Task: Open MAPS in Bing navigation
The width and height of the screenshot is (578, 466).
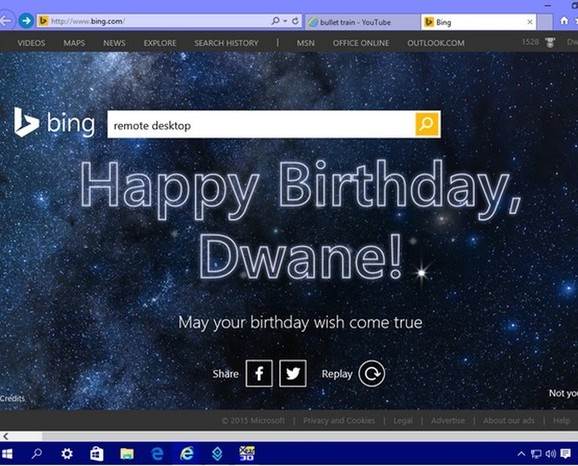Action: (x=74, y=43)
